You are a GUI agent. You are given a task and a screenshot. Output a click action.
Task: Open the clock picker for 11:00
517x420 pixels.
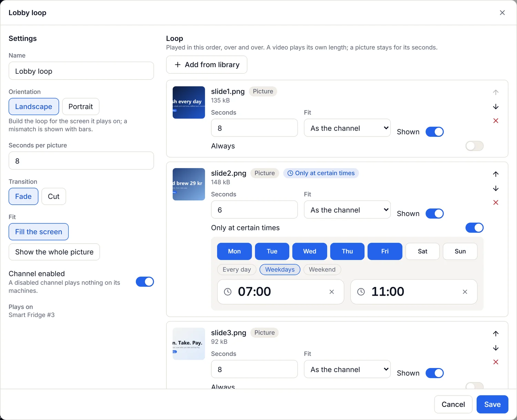pos(361,292)
